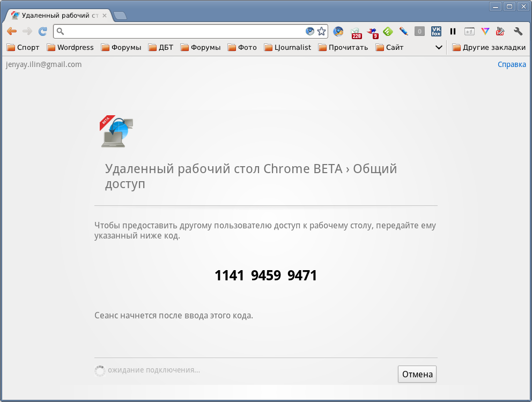Click the ожидание подключения spinner
Viewport: 532px width, 402px height.
[100, 371]
